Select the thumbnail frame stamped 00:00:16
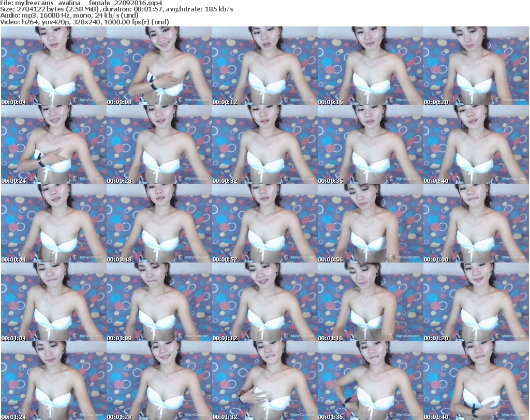 [x=370, y=66]
